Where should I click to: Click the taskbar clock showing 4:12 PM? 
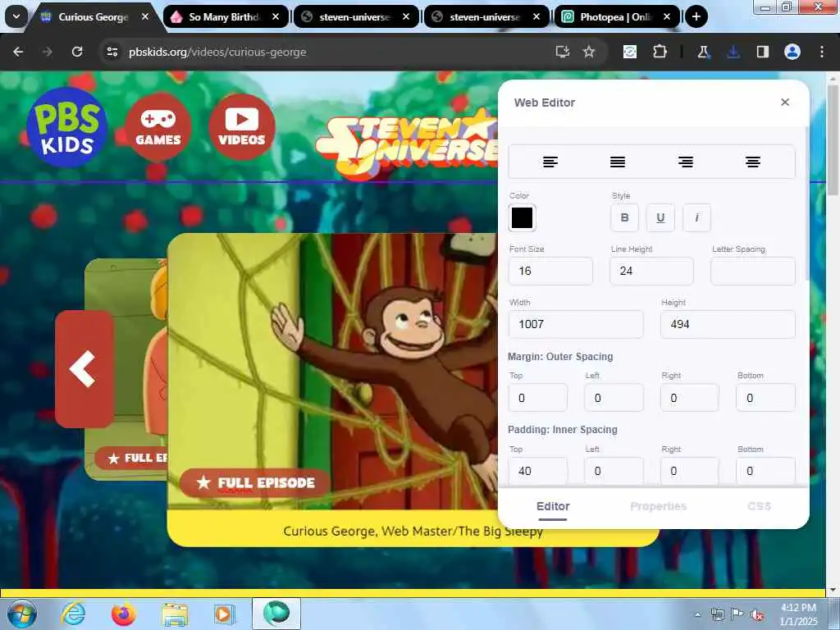click(x=799, y=614)
